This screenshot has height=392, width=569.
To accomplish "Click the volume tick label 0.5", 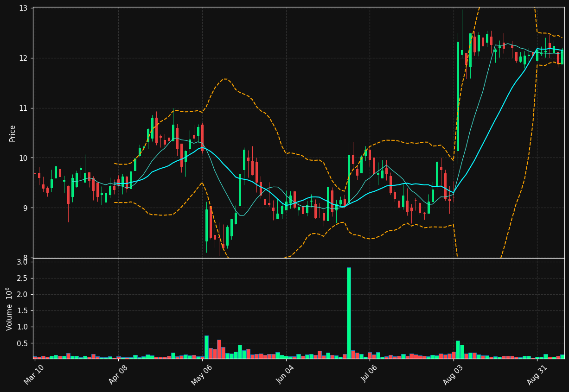I will tap(23, 343).
